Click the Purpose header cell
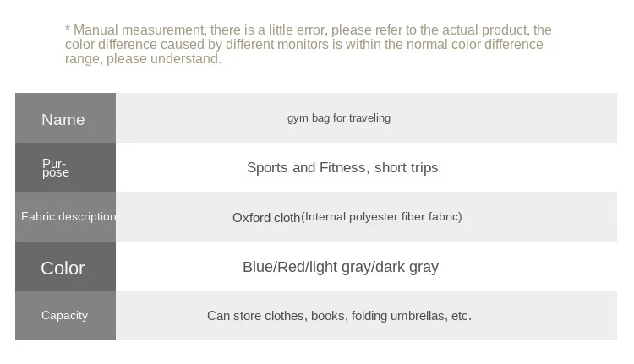Screen dimensions: 634x364 point(56,167)
